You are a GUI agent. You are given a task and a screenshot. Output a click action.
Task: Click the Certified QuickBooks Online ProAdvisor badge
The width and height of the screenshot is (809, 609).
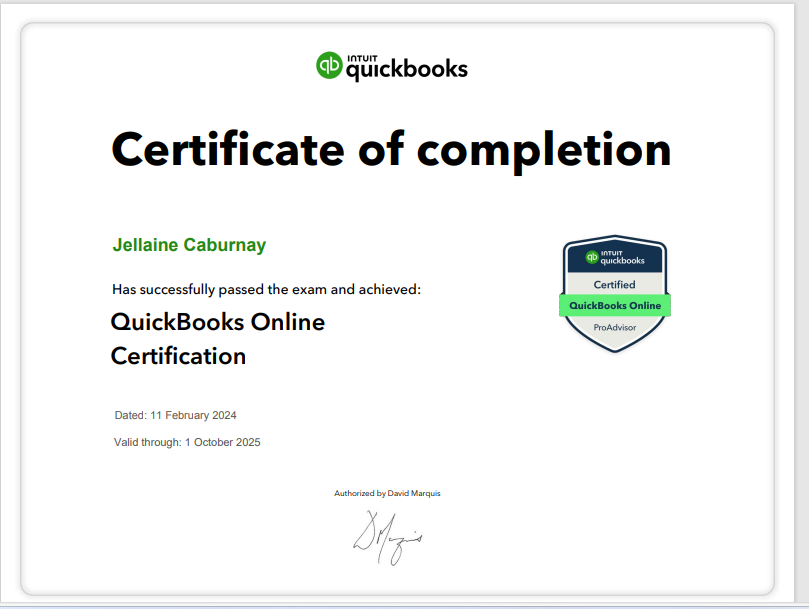click(x=614, y=294)
